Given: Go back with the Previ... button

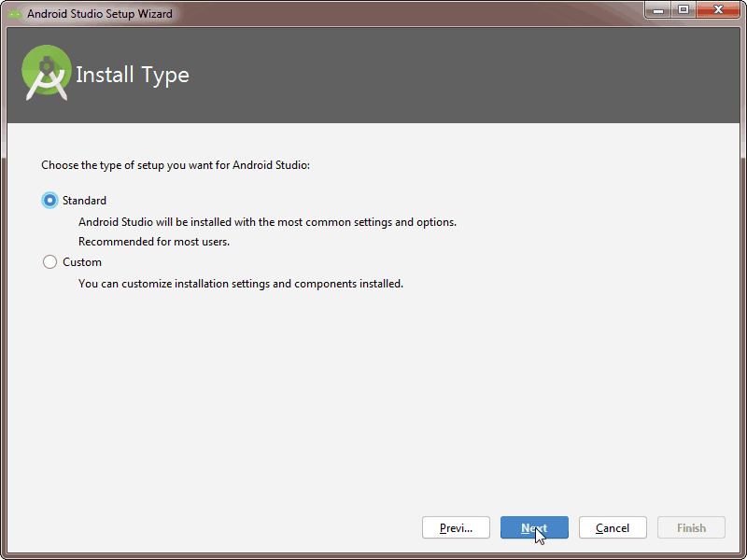Looking at the screenshot, I should (456, 527).
